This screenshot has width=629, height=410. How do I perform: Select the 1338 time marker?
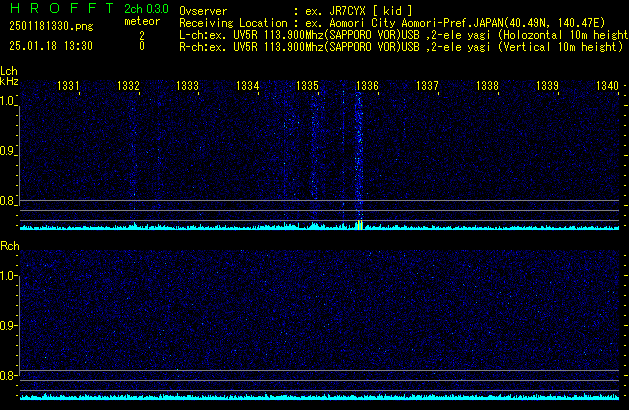[487, 86]
